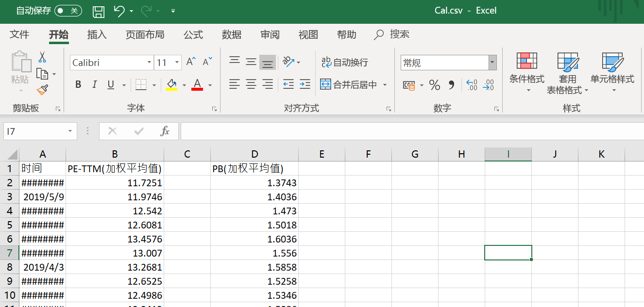Click the underline icon
644x307 pixels.
pyautogui.click(x=111, y=84)
